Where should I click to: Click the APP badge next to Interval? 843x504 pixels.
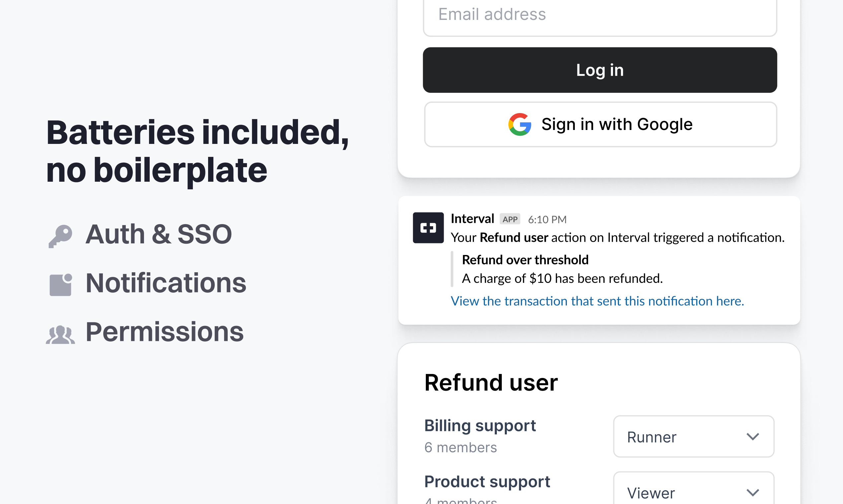pos(510,219)
